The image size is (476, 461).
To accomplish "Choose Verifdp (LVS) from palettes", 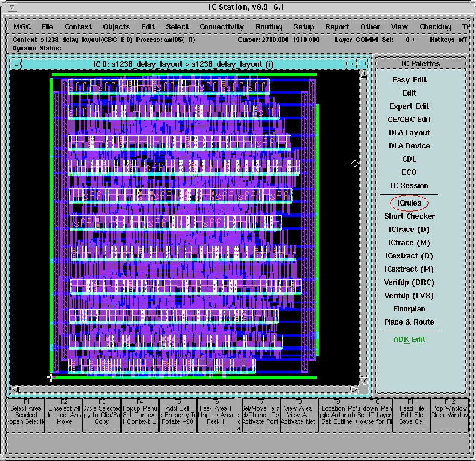I will (409, 296).
